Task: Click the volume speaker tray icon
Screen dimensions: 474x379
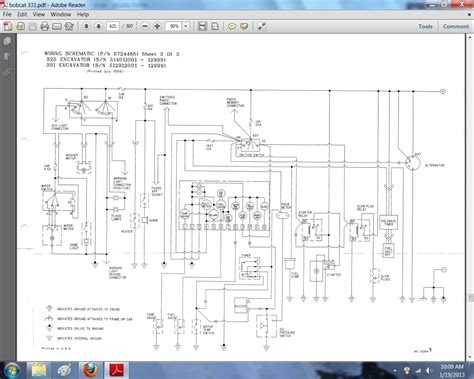Action: 429,370
